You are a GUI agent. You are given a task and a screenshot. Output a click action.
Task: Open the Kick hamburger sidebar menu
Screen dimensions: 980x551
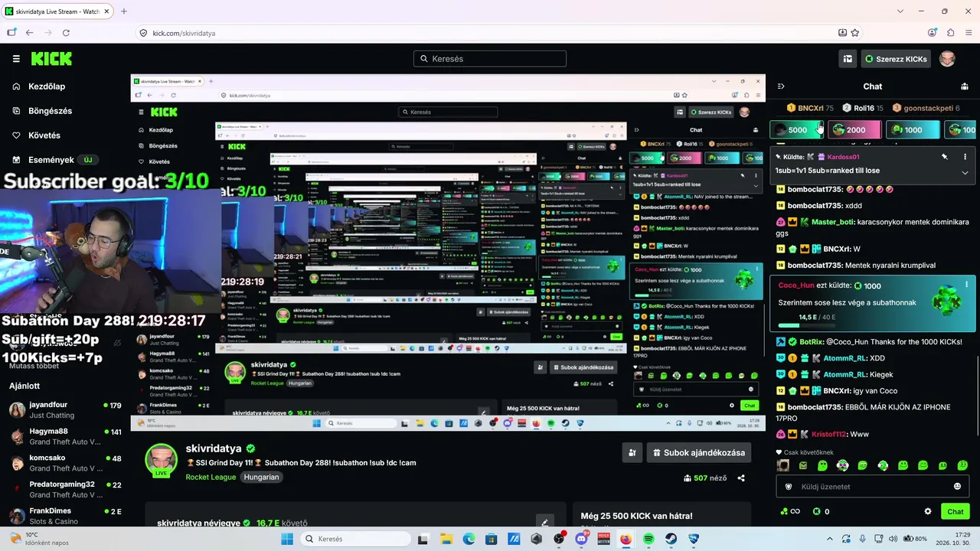coord(16,59)
